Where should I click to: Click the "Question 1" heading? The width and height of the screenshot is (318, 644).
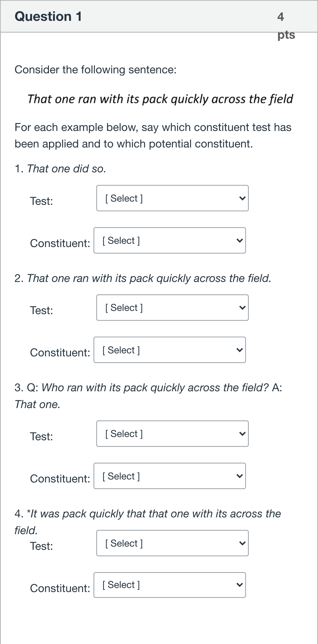coord(48,16)
